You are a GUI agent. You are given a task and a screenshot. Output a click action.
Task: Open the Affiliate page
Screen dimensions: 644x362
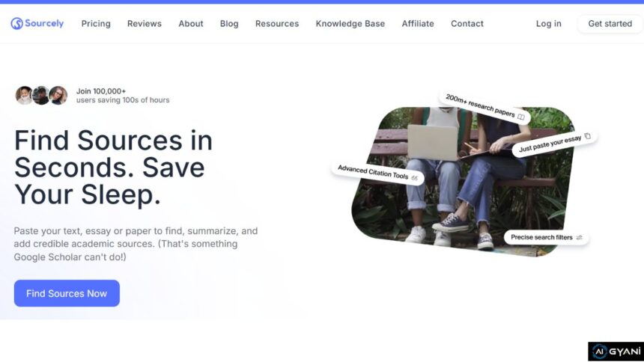coord(418,24)
